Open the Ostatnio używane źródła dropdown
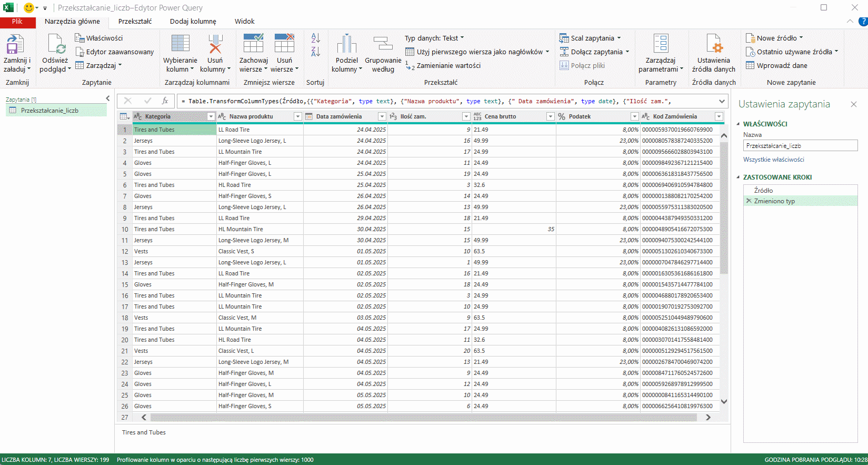868x465 pixels. (792, 52)
